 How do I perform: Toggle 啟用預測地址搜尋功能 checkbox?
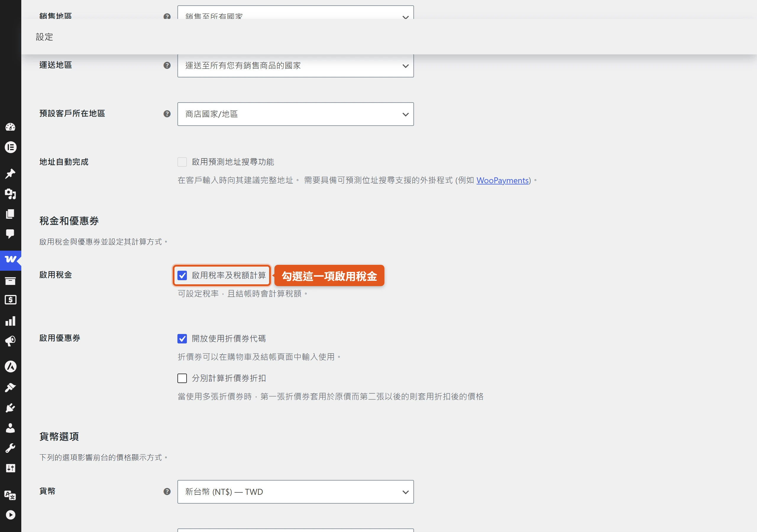182,162
